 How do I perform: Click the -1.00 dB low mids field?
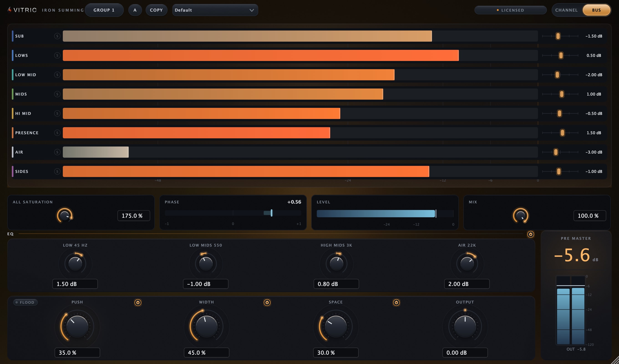205,284
